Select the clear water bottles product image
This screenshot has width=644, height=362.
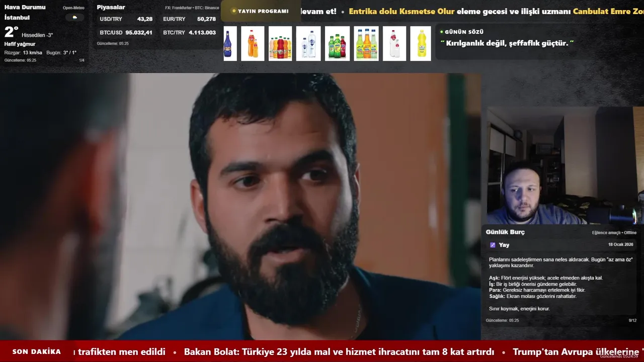pos(308,44)
